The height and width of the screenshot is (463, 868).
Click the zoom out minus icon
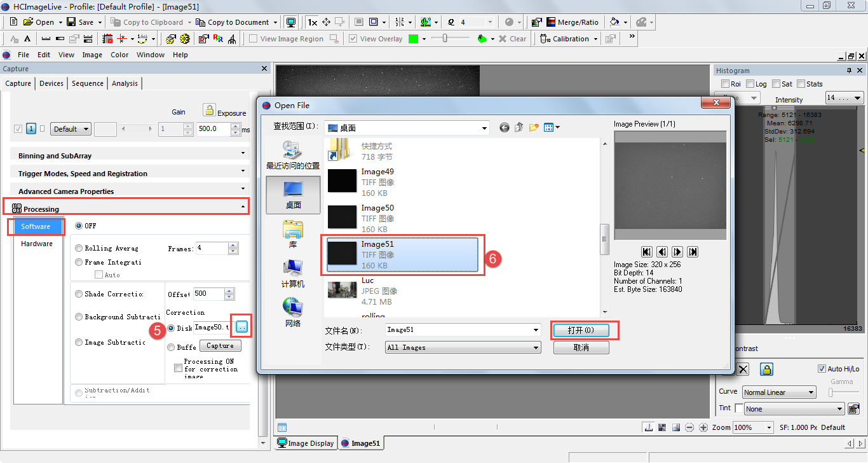click(x=689, y=427)
